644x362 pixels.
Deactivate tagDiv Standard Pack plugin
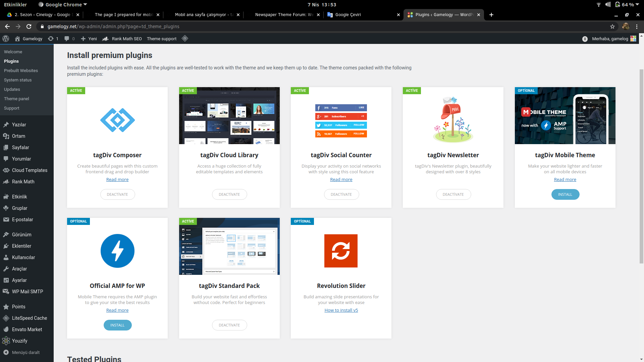coord(229,325)
